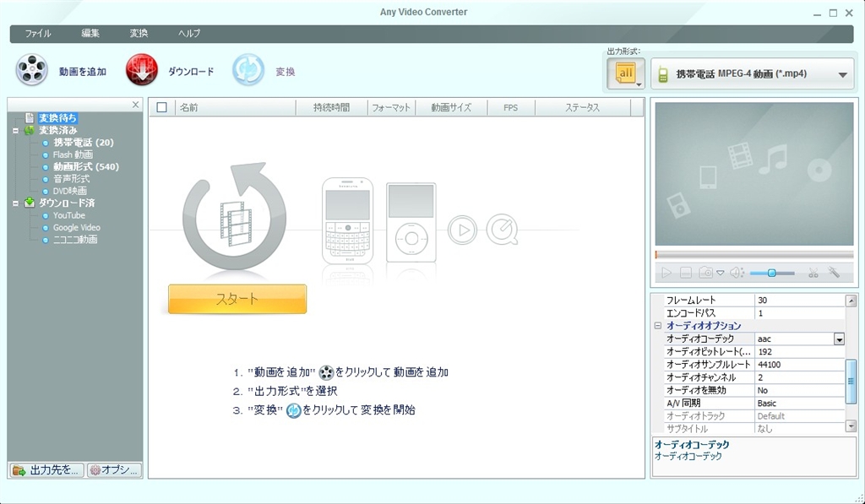Open the ヘルプ menu
The image size is (865, 504).
[x=189, y=34]
